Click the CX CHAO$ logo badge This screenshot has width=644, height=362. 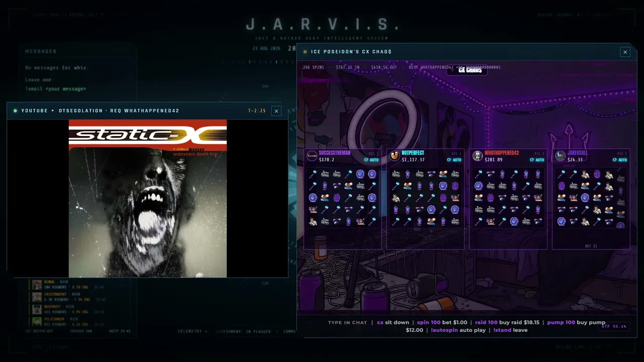[x=467, y=70]
